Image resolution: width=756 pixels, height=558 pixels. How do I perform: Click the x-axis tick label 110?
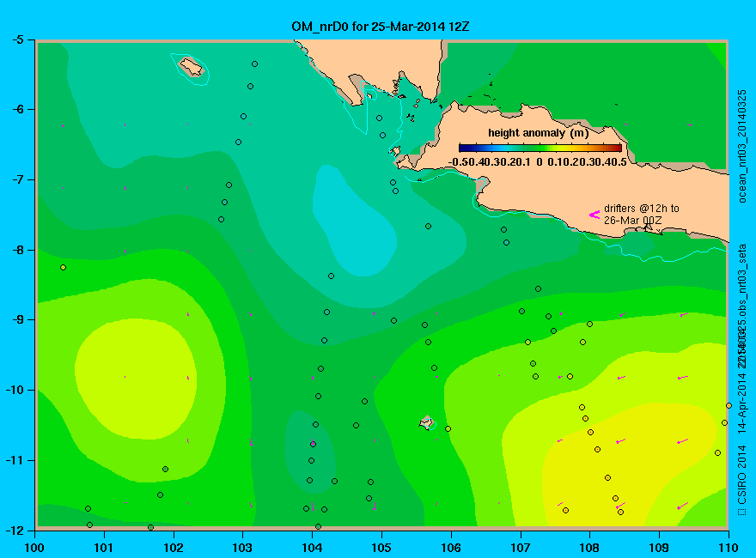coord(728,548)
